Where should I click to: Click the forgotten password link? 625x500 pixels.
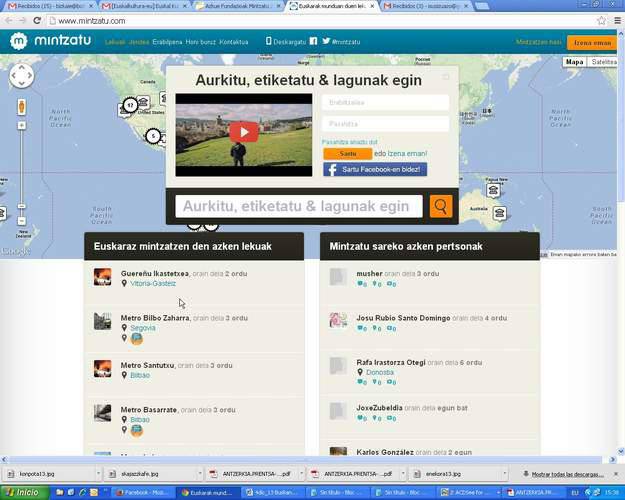pyautogui.click(x=350, y=142)
